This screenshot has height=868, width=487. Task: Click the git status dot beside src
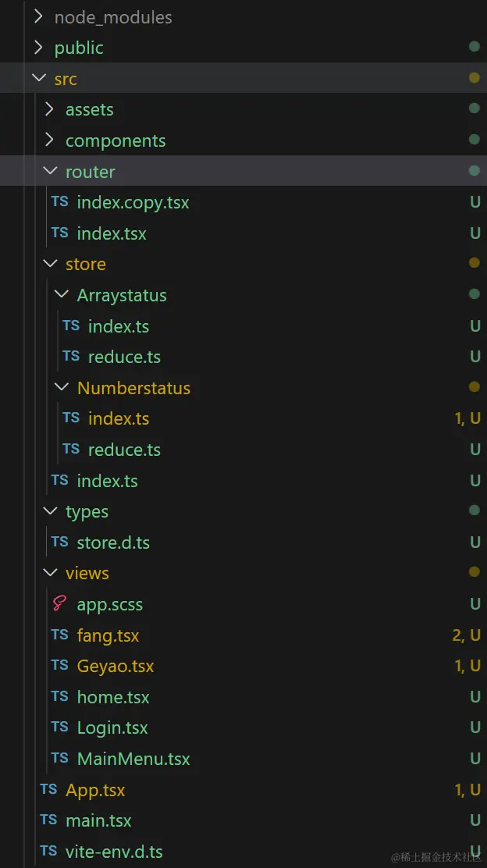click(475, 77)
